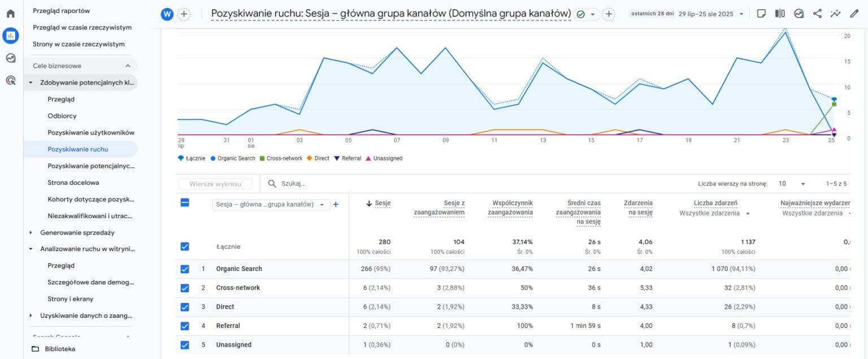Click Direct orange legend marker
The width and height of the screenshot is (868, 359).
[x=310, y=158]
